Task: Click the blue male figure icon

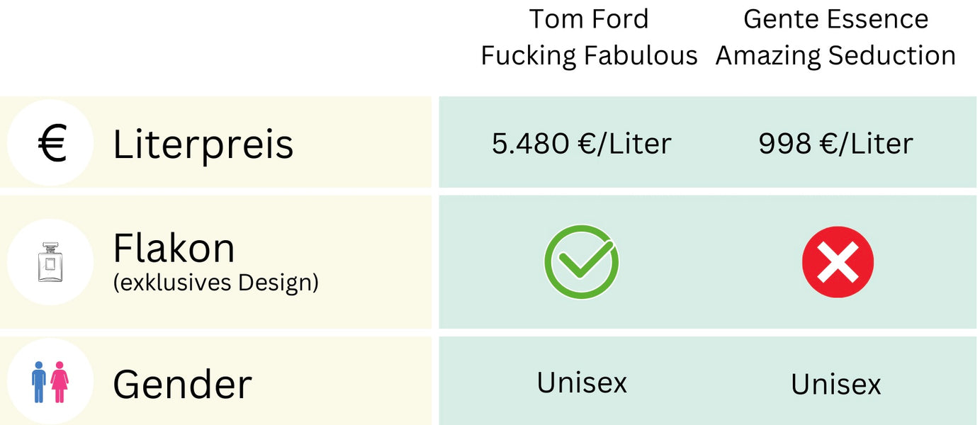Action: click(x=39, y=382)
